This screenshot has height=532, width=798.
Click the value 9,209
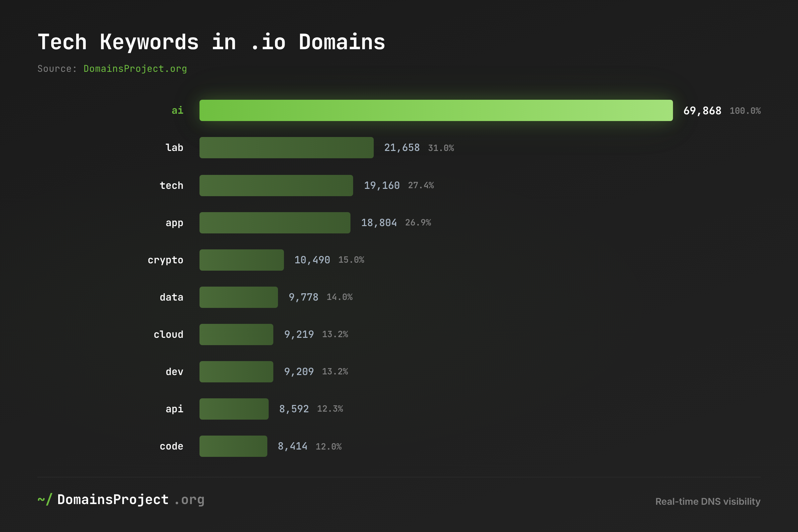pos(299,371)
